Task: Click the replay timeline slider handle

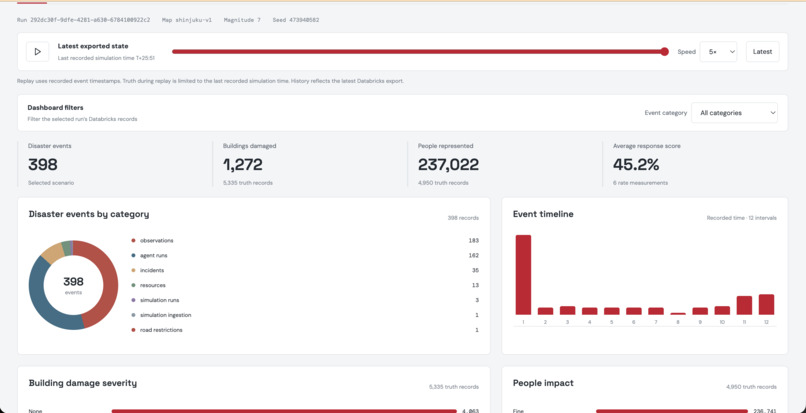Action: point(665,51)
